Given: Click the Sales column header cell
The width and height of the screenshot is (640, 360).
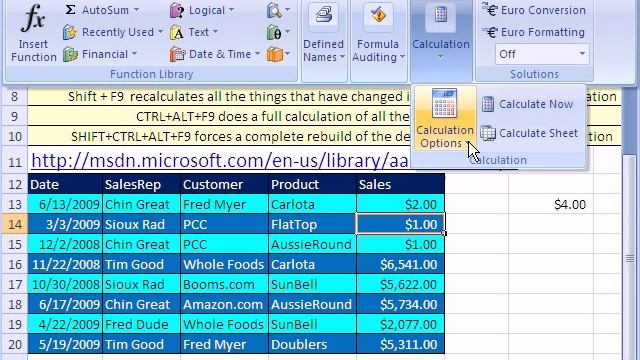Looking at the screenshot, I should click(x=401, y=184).
